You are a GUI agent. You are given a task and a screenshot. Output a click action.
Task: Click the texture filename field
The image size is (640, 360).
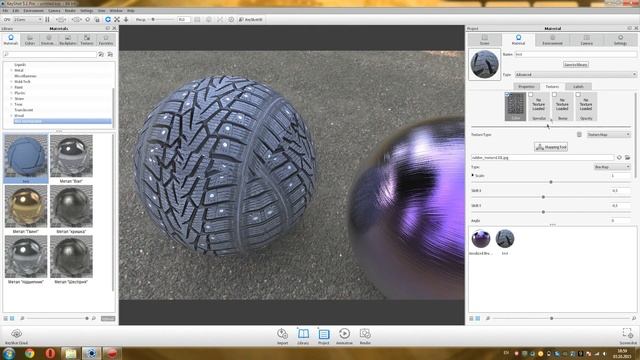(542, 158)
